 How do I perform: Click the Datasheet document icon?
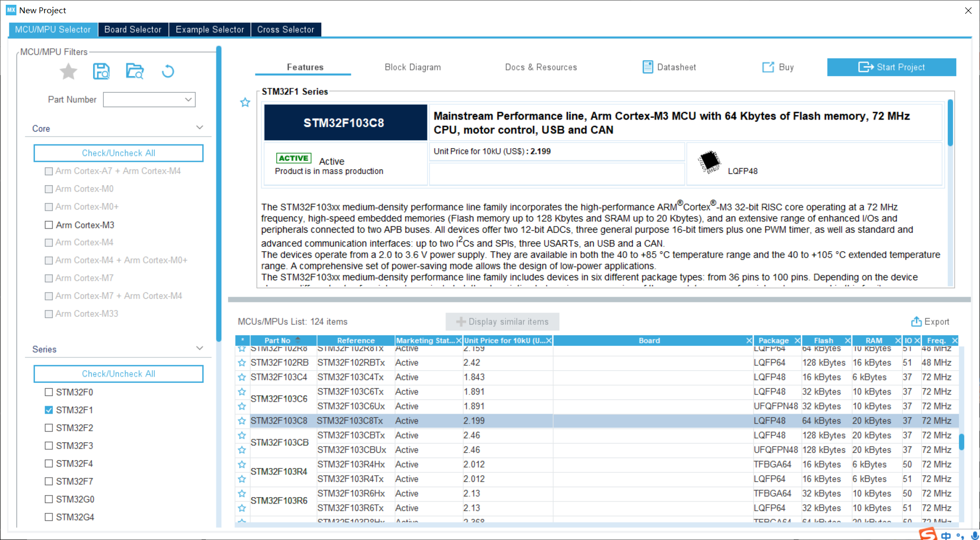(648, 67)
